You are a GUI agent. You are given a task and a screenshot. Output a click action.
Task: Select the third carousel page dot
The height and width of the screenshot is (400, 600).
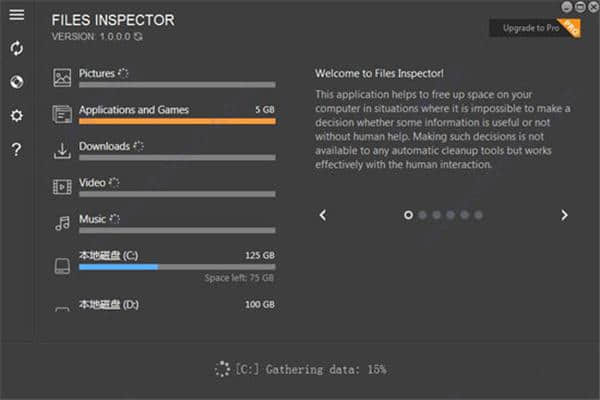[436, 215]
